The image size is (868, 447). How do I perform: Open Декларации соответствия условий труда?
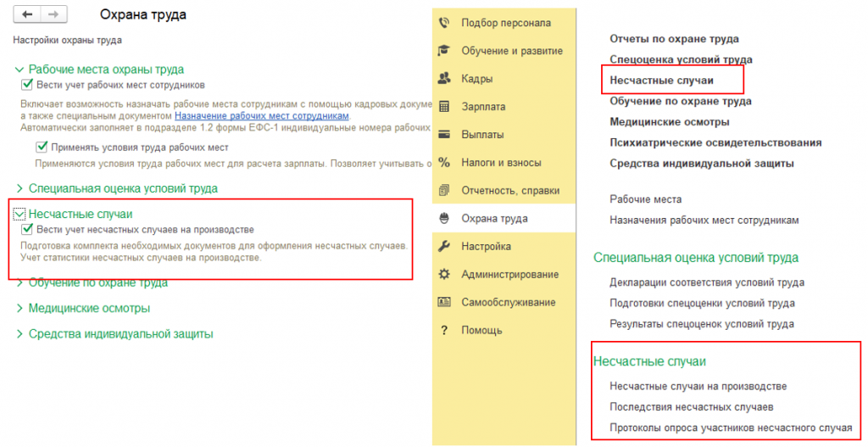tap(707, 282)
